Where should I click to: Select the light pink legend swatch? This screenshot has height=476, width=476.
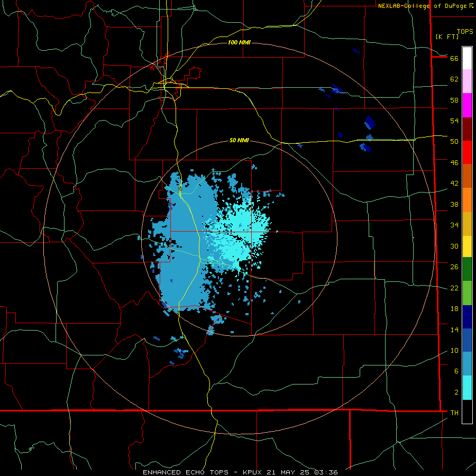point(467,81)
